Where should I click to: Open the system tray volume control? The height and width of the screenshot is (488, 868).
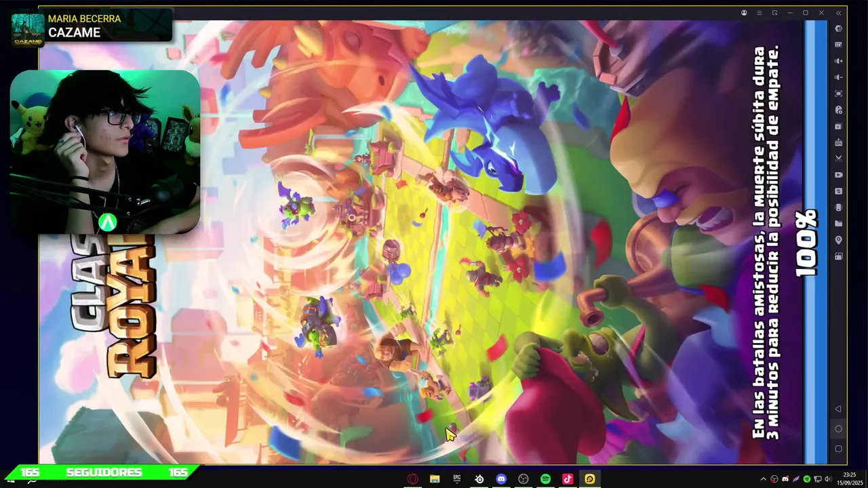[x=828, y=479]
